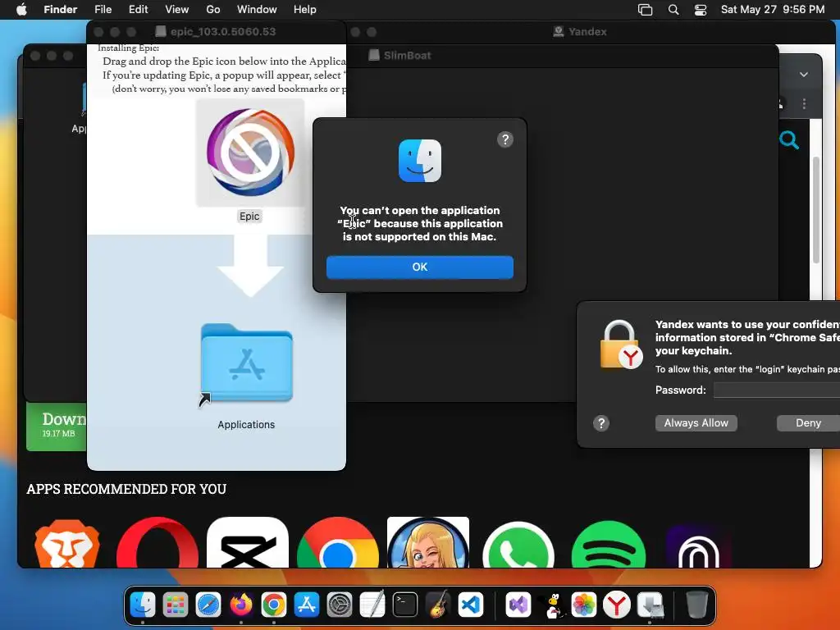Open the Spotify recommended app
Image resolution: width=840 pixels, height=630 pixels.
click(609, 545)
